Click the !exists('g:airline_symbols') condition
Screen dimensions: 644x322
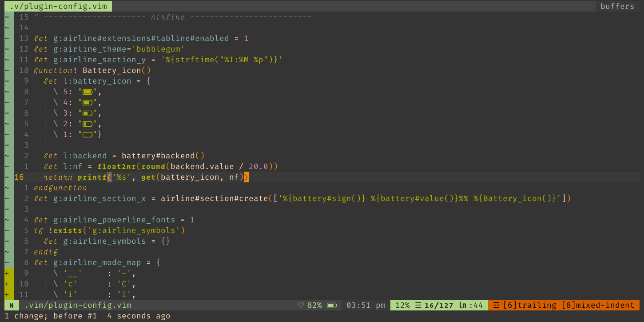click(x=117, y=230)
